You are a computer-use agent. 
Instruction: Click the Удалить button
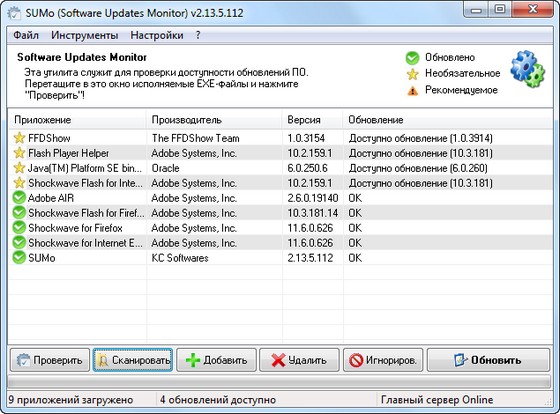point(299,360)
